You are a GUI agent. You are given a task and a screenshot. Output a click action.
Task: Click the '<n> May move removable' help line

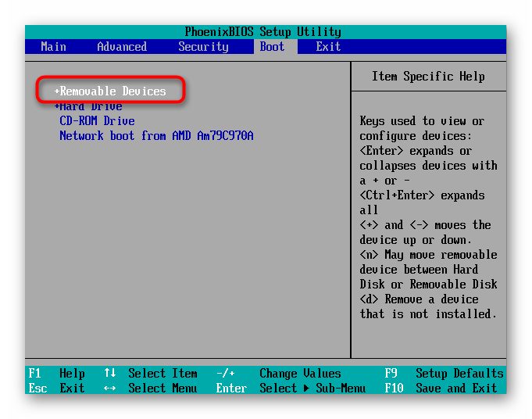[x=429, y=255]
